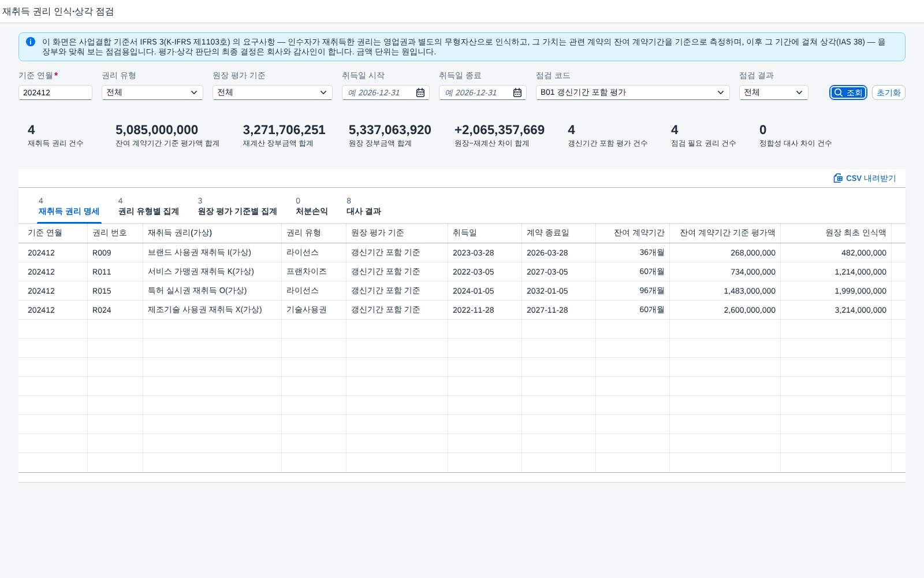Open the 권리 유형 dropdown
The width and height of the screenshot is (924, 578).
(152, 92)
